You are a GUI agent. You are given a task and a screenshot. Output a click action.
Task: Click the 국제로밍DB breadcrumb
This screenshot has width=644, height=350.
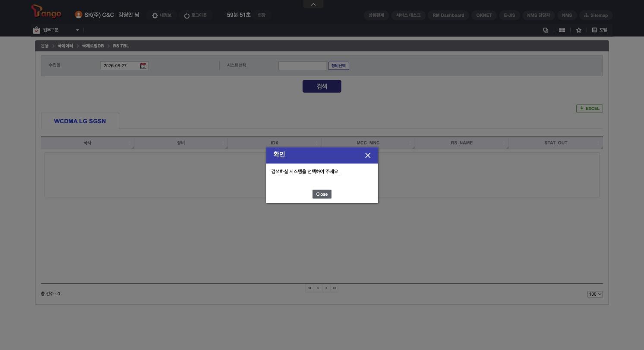[93, 46]
